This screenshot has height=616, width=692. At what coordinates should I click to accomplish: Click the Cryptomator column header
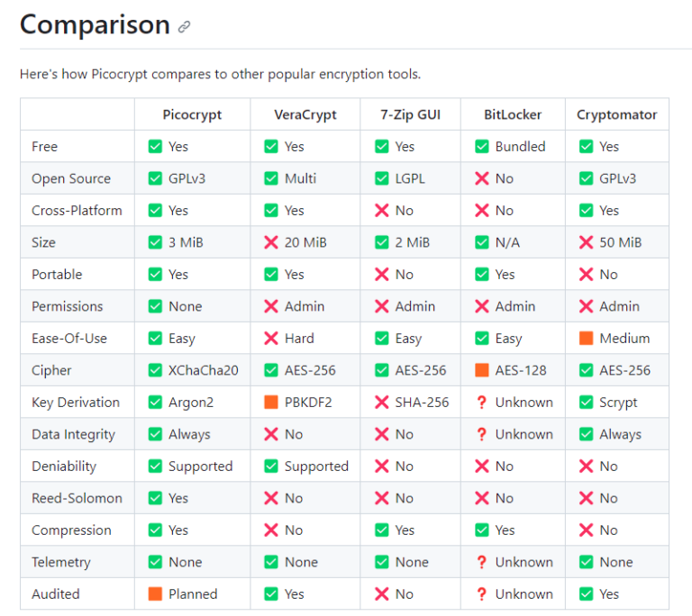click(617, 114)
